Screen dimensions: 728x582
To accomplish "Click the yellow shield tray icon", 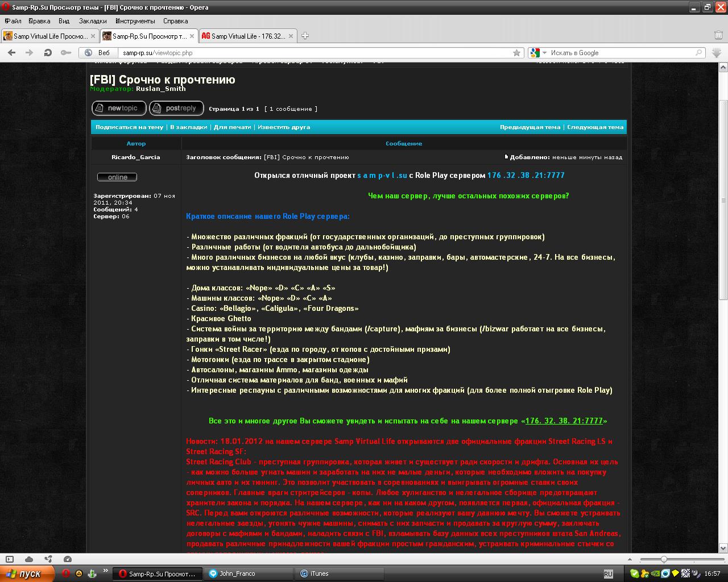I will click(675, 573).
